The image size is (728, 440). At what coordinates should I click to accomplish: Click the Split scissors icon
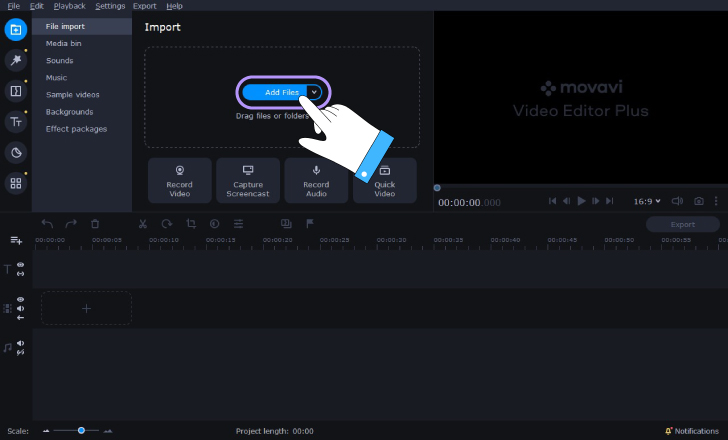(x=143, y=224)
